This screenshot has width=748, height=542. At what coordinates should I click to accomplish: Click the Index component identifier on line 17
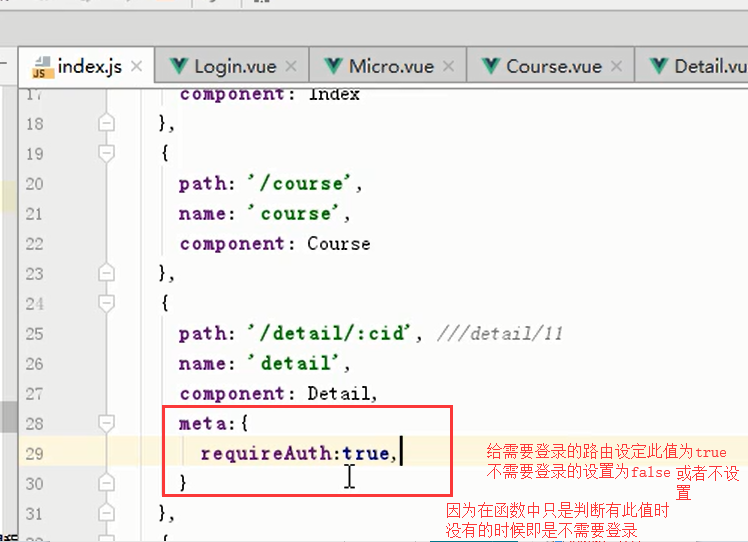(334, 94)
